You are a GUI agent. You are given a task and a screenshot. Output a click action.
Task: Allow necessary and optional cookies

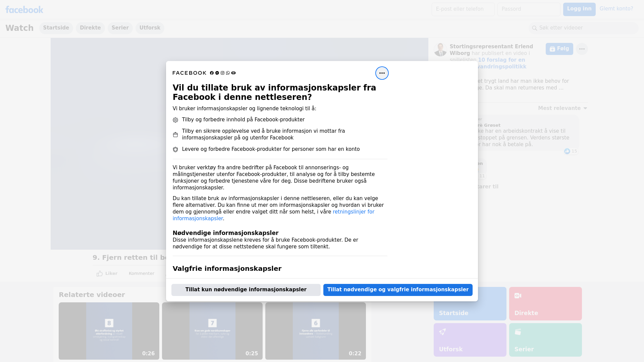pyautogui.click(x=398, y=290)
